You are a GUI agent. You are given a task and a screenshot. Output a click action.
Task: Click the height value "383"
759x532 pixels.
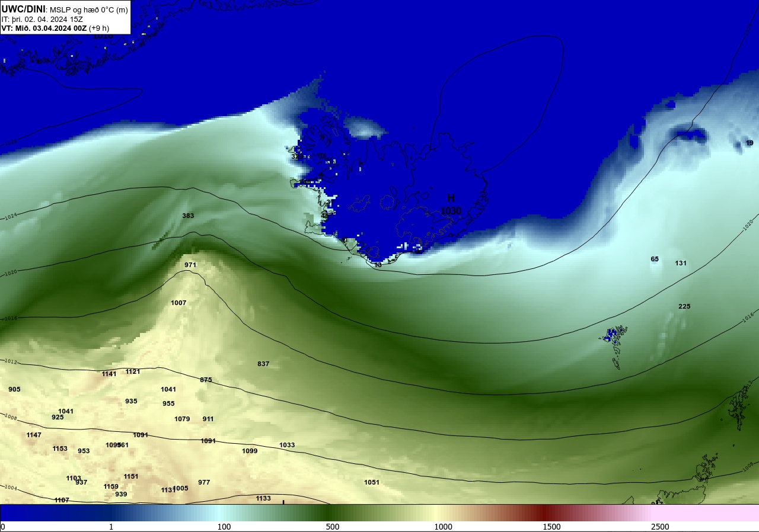coord(188,216)
